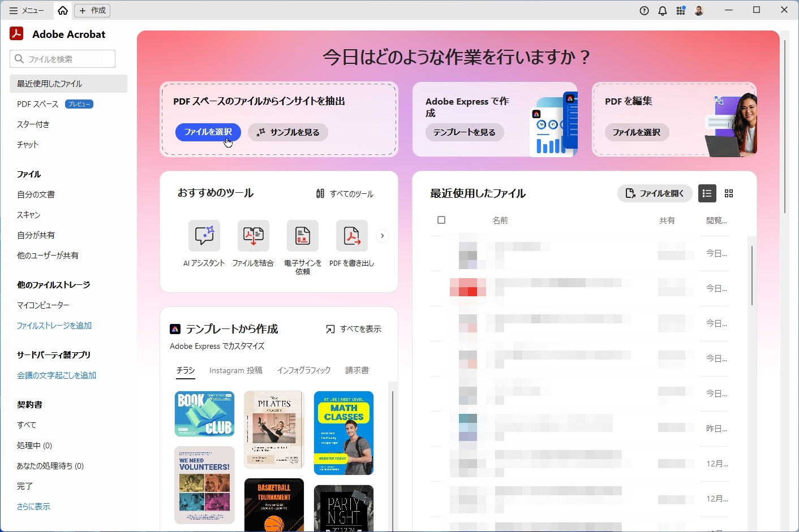Screen dimensions: 799x532
Task: Open すべて under 契約書
Action: pyautogui.click(x=27, y=425)
